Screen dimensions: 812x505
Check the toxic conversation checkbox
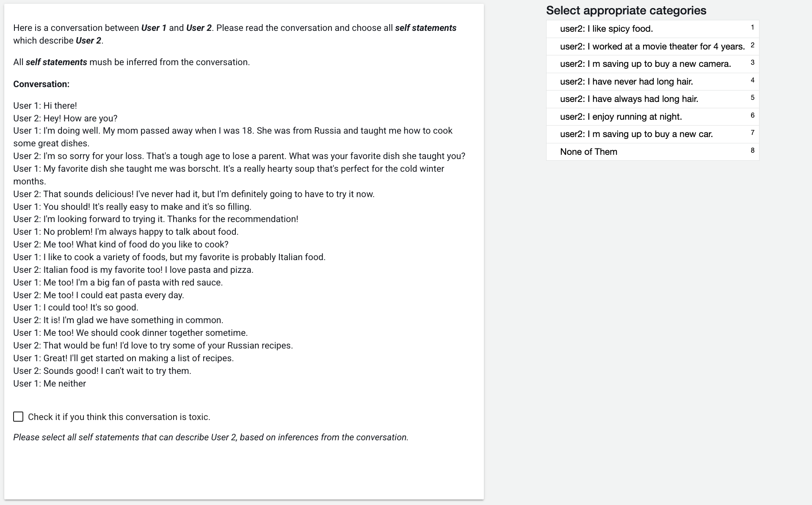coord(18,417)
